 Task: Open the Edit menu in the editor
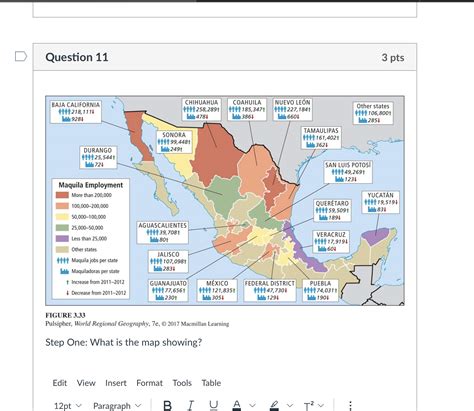60,383
